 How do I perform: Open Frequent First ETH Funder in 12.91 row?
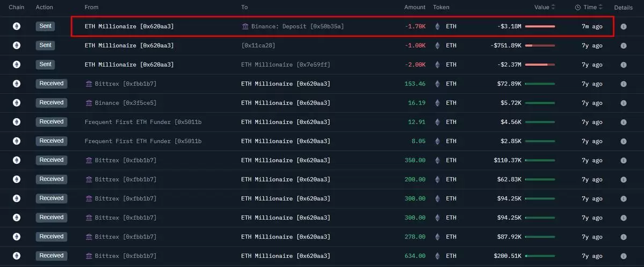click(143, 122)
